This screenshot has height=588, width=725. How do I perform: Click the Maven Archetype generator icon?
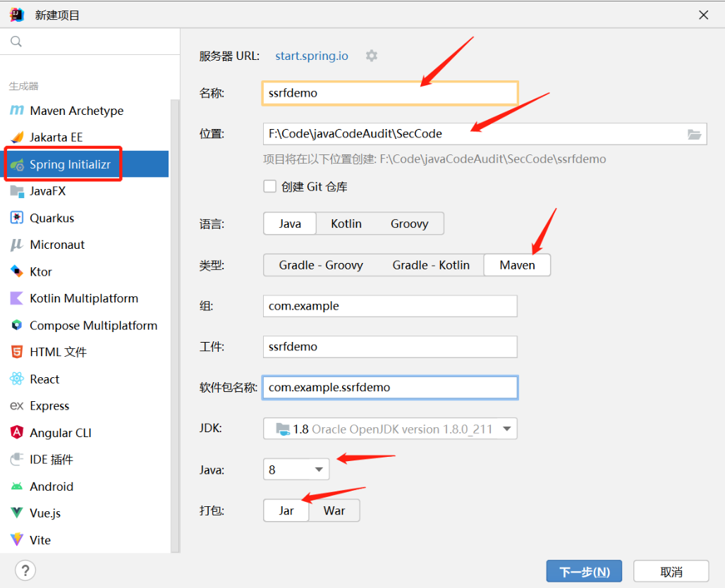click(17, 110)
